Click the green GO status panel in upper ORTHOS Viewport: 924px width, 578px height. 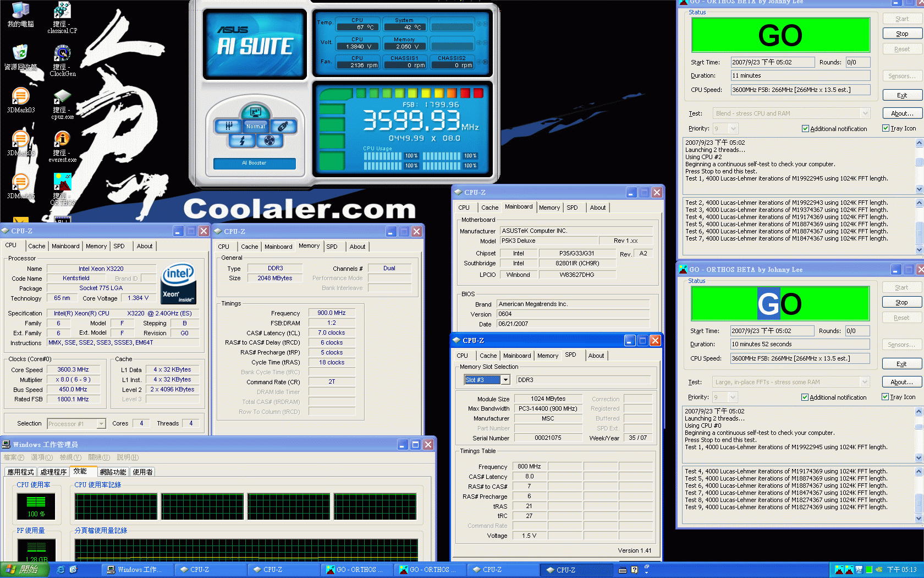click(x=780, y=35)
